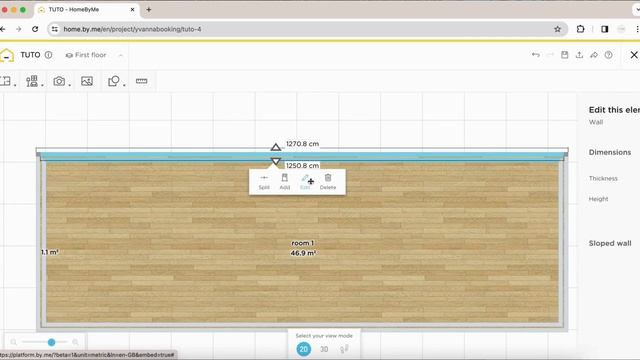Click the zoom out magnifier icon

14,342
